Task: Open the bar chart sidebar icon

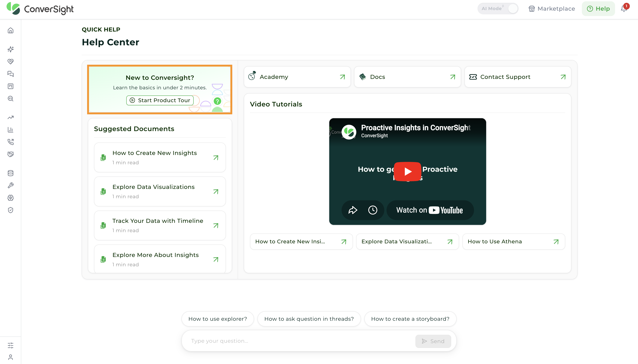Action: coord(10,130)
